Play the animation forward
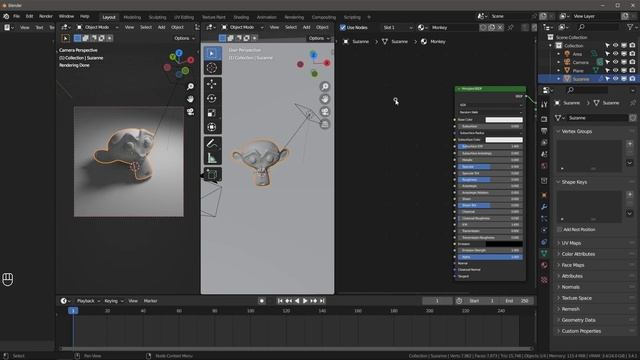640x360 pixels. tap(305, 301)
